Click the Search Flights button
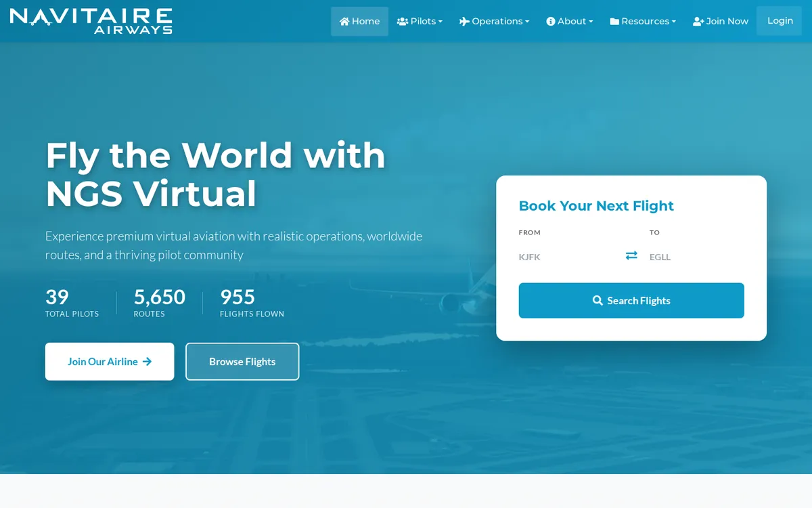812x508 pixels. (631, 301)
